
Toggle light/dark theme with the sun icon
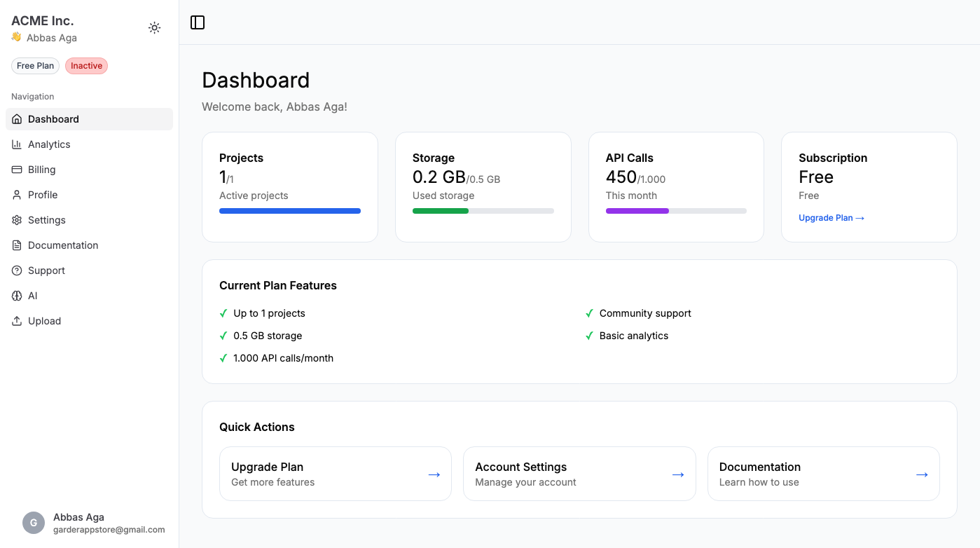(x=154, y=27)
